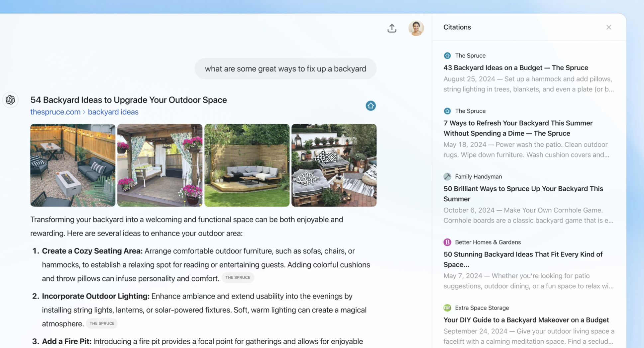Open corner sofa on deck photo
644x348 pixels.
tap(247, 165)
